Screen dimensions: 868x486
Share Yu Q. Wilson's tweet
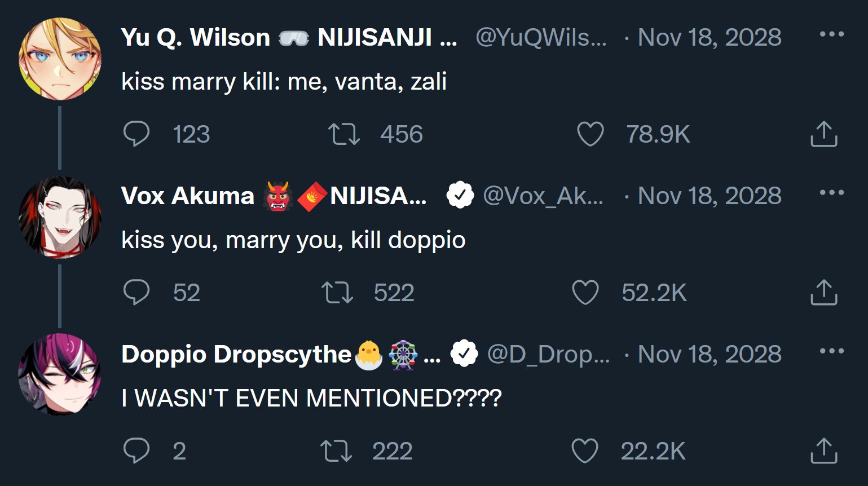[823, 134]
